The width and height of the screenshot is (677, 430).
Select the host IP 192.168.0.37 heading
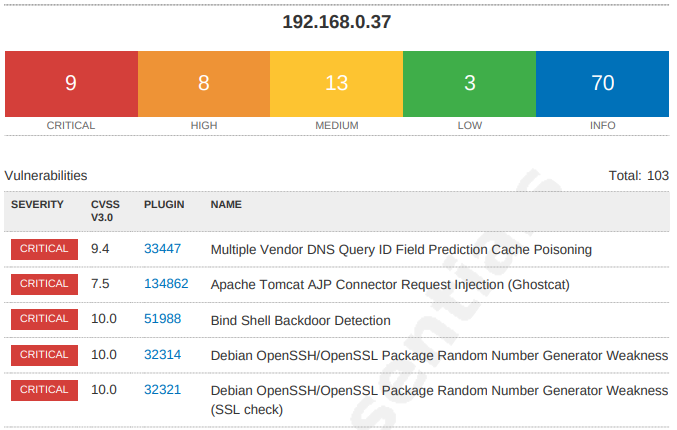337,22
